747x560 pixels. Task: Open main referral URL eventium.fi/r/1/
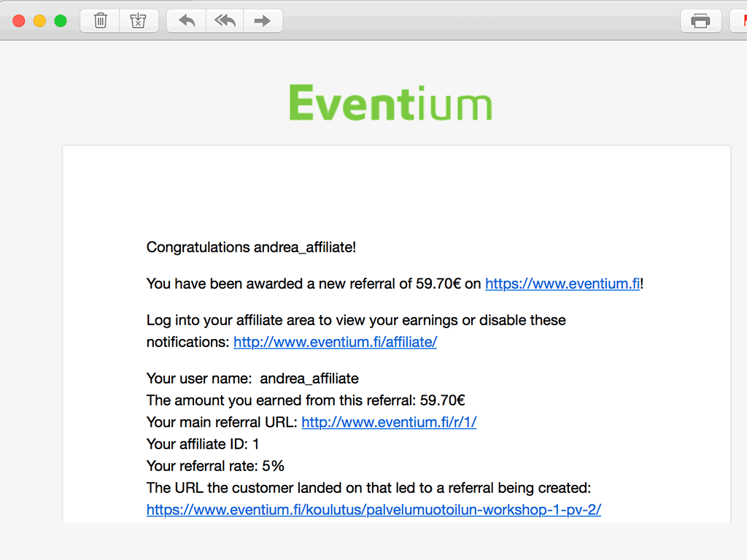(x=389, y=422)
